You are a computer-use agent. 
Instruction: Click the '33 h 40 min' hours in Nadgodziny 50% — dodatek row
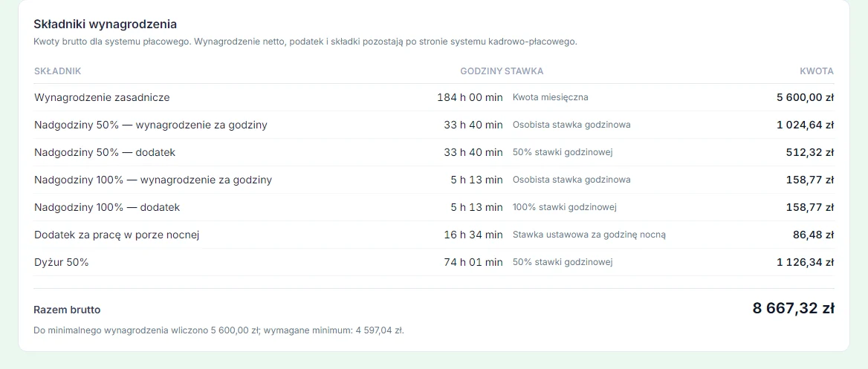(x=473, y=152)
